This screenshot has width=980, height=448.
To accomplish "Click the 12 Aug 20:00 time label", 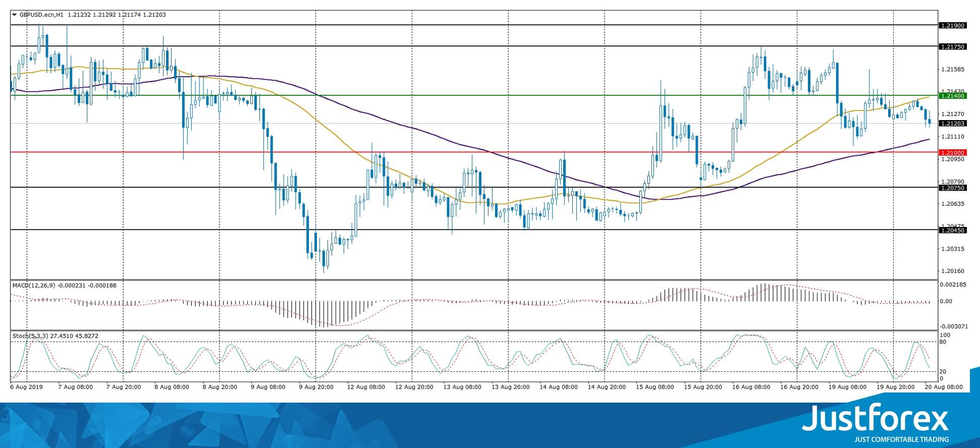I will coord(414,387).
